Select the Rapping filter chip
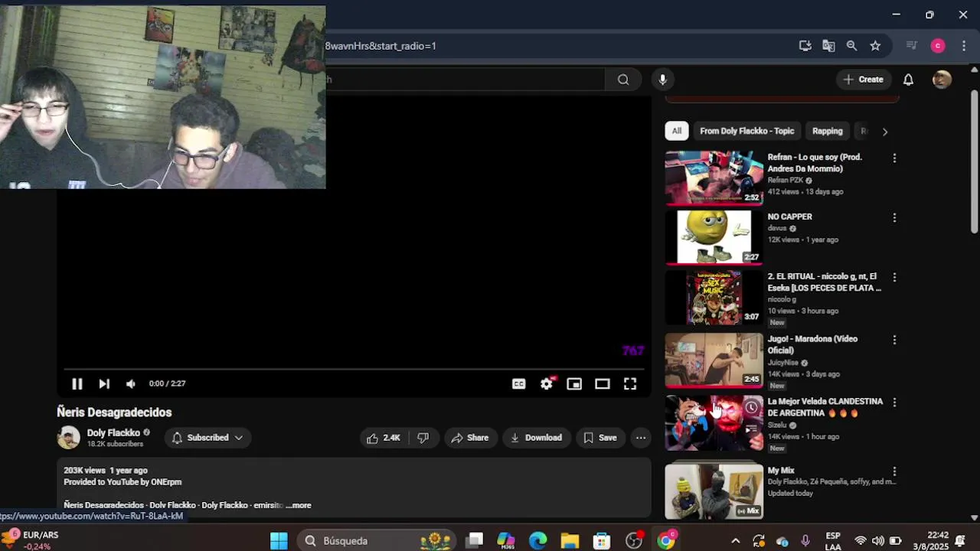The image size is (980, 551). (828, 131)
